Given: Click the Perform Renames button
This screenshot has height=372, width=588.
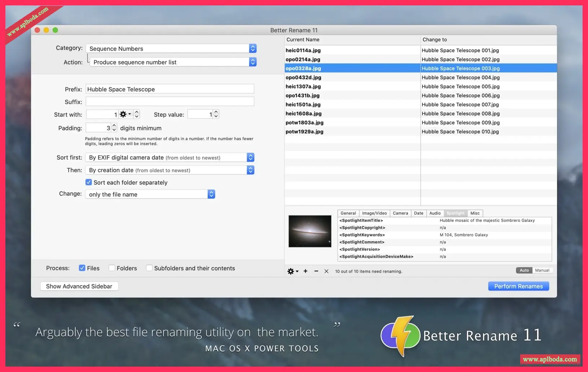Looking at the screenshot, I should click(518, 286).
